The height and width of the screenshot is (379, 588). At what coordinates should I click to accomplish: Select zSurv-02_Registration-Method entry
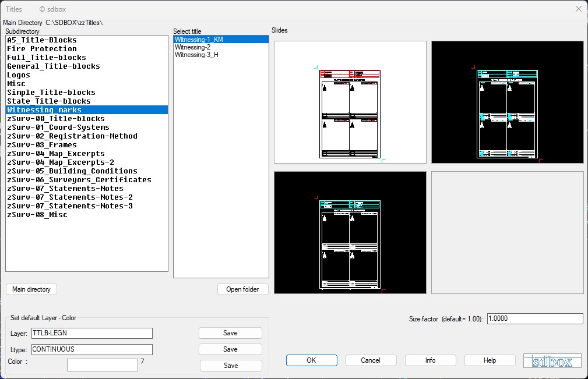coord(87,136)
